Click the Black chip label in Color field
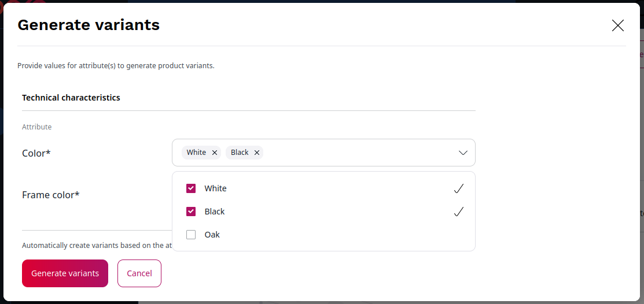 (240, 153)
